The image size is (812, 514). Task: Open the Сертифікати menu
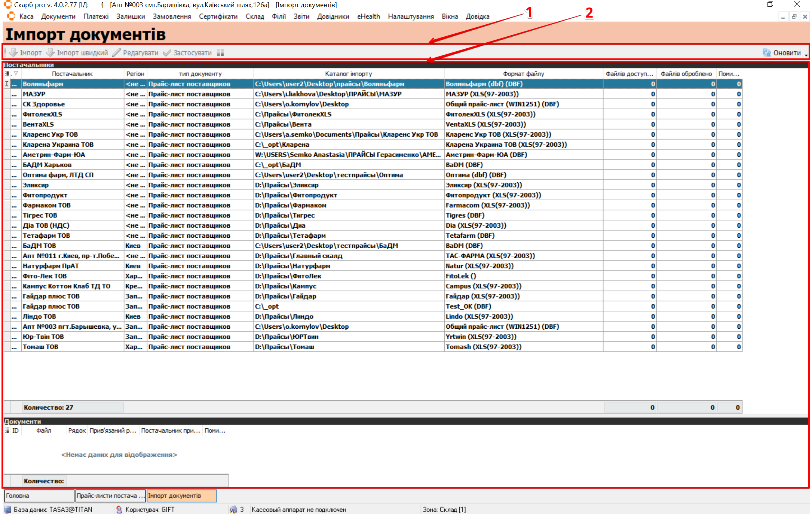click(218, 16)
